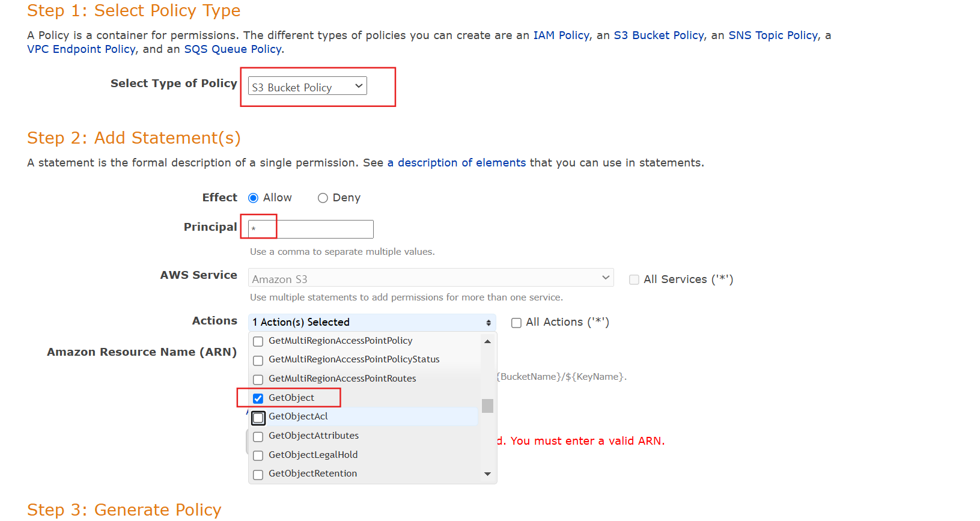Open the IAM Policy link

[x=561, y=35]
